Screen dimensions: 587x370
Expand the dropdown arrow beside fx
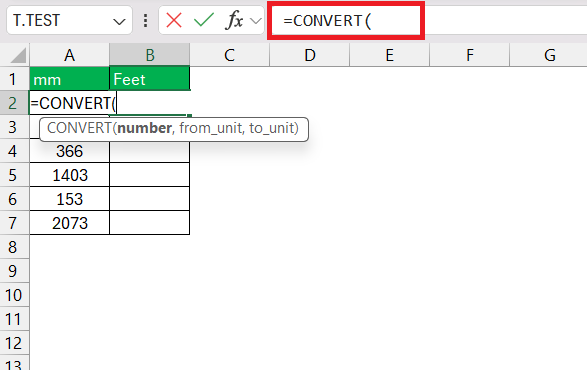(x=256, y=21)
